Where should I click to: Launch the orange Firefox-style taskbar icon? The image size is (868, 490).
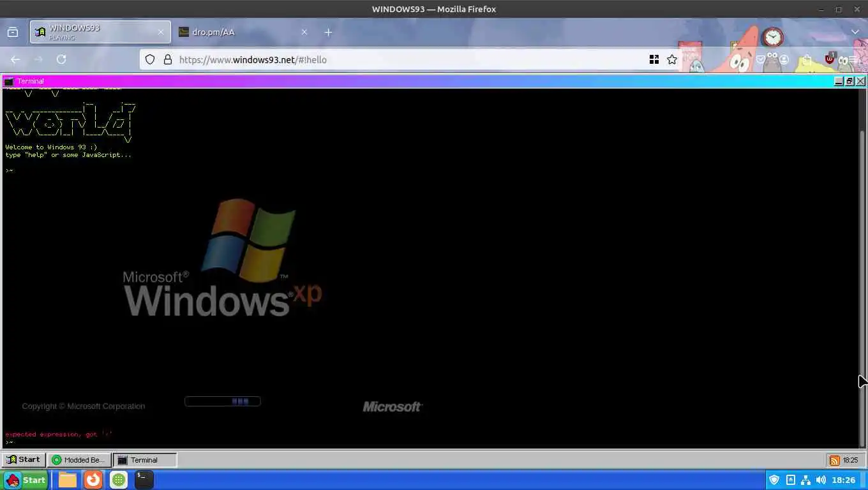[93, 480]
